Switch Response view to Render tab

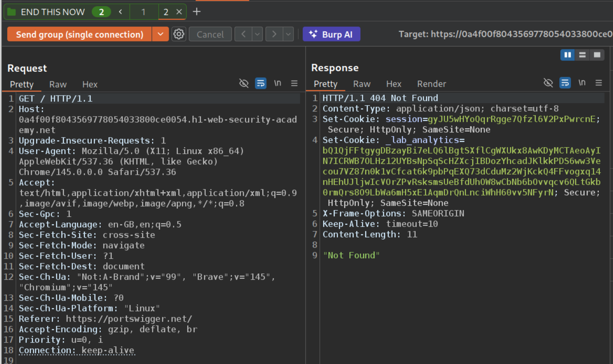click(431, 84)
